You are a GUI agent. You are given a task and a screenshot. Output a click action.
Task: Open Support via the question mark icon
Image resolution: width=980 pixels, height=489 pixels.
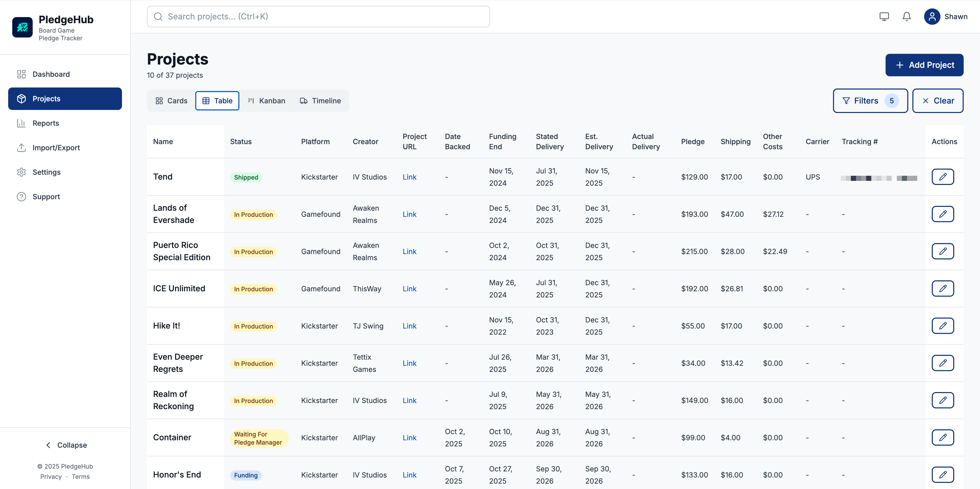coord(22,197)
